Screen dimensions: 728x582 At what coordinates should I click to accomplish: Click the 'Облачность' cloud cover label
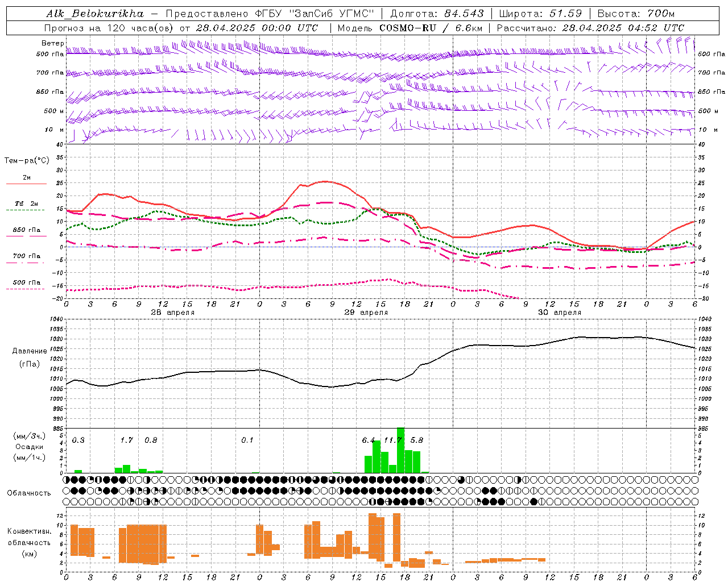pos(29,493)
